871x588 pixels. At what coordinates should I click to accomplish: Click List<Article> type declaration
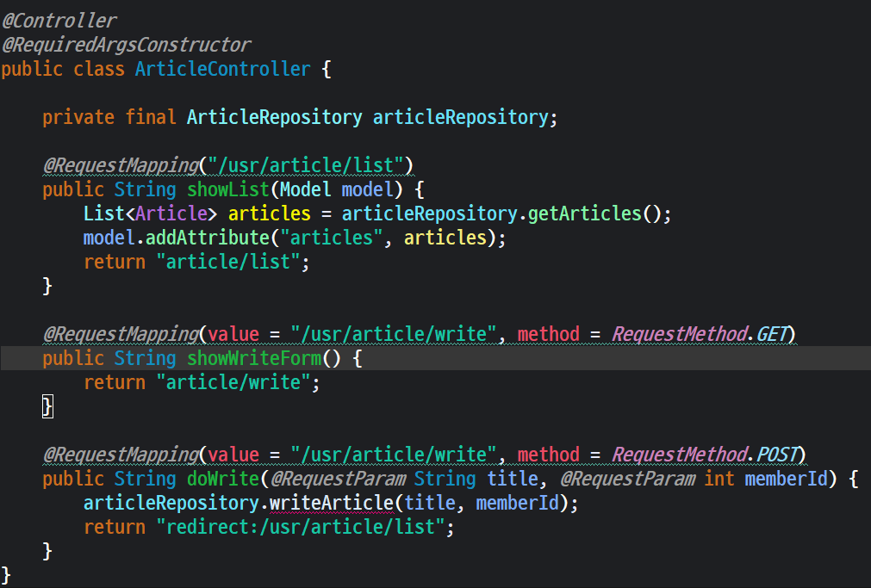click(150, 214)
